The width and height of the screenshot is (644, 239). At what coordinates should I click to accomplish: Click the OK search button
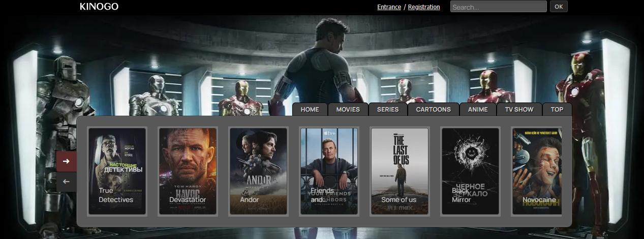click(x=559, y=7)
